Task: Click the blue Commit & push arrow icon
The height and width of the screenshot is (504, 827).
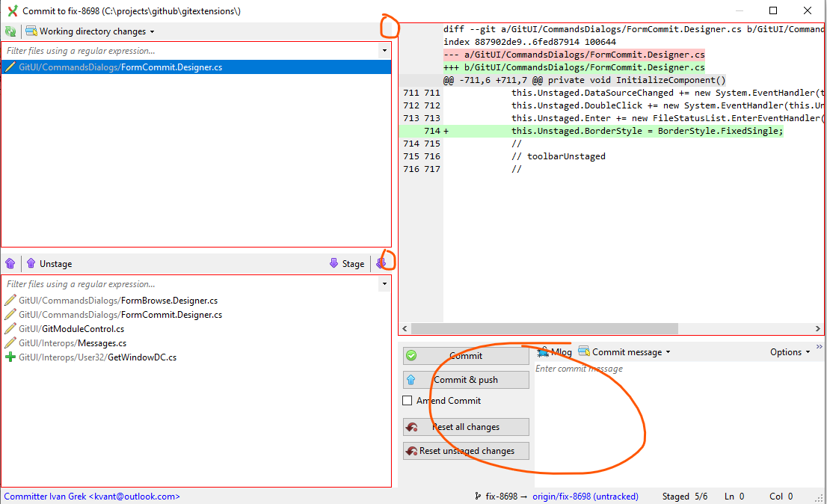Action: point(411,380)
